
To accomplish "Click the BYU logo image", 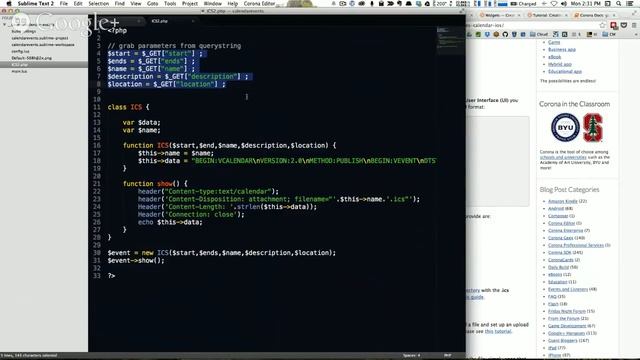I will pyautogui.click(x=565, y=127).
